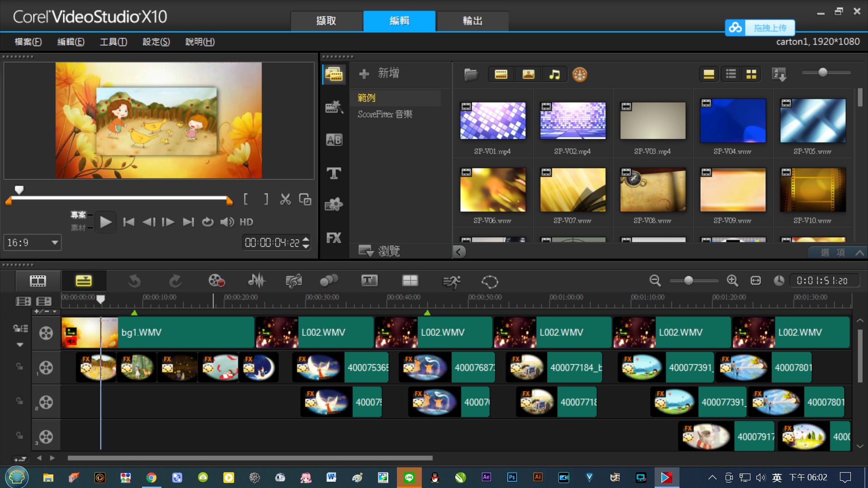Viewport: 868px width, 488px height.
Task: Set Mark-out bracket
Action: 266,199
